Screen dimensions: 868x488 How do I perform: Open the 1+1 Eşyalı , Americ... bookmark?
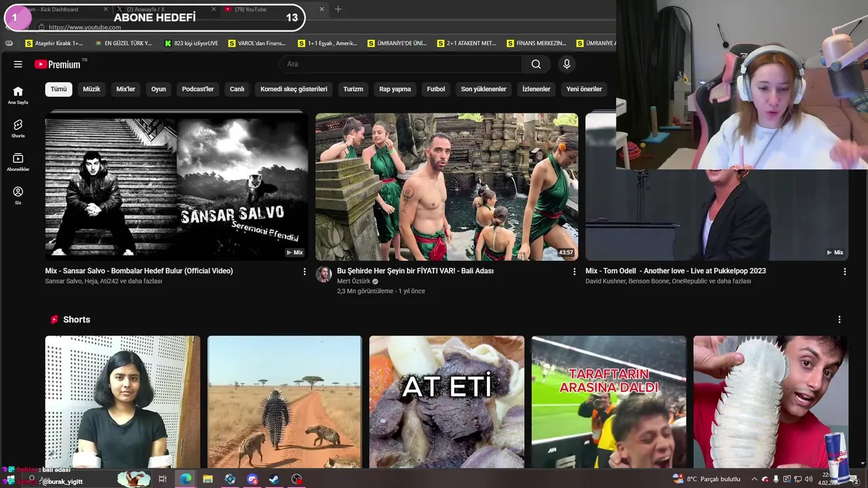pos(327,43)
